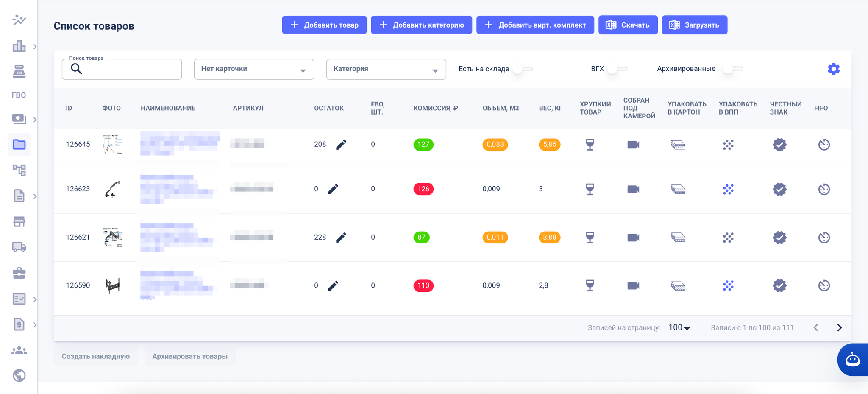Toggle the Есть на складе switch
868x394 pixels.
[522, 69]
